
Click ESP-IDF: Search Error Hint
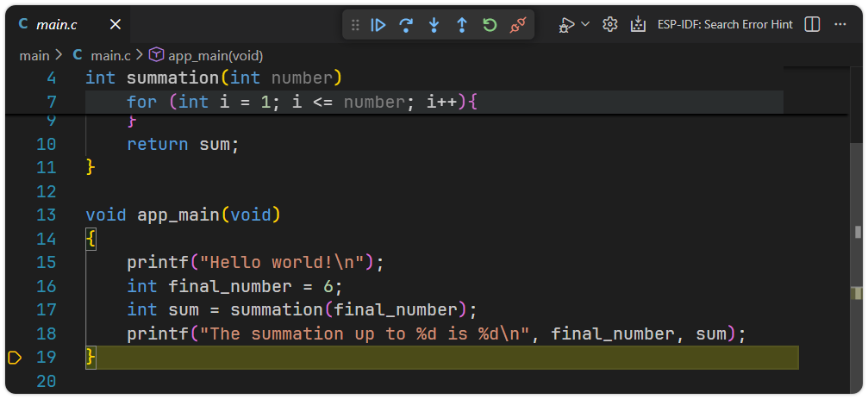[725, 24]
